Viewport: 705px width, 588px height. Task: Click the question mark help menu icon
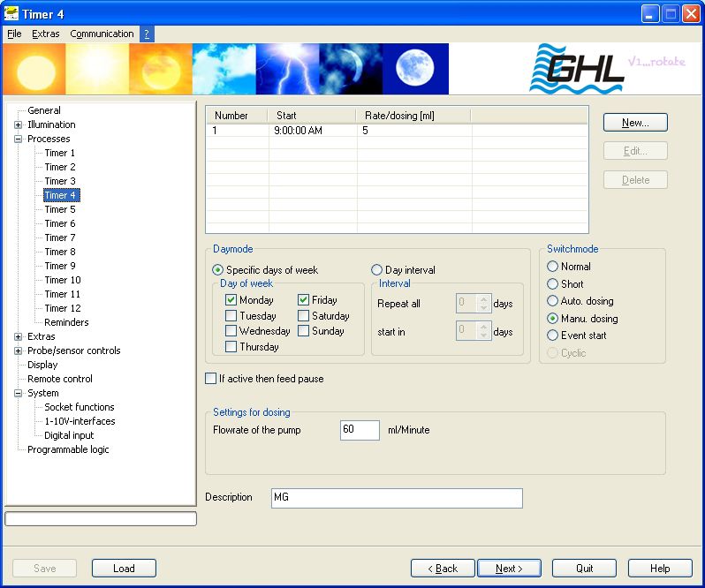(x=147, y=34)
